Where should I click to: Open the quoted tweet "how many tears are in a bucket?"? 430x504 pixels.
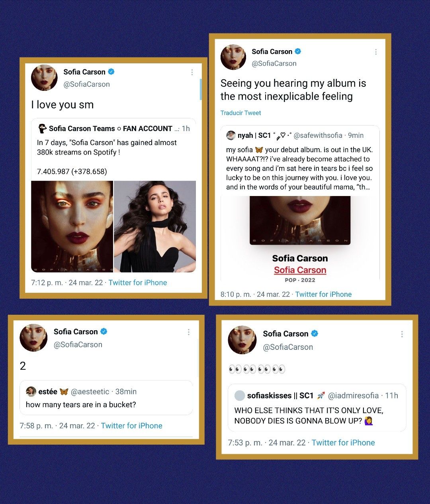tap(106, 398)
